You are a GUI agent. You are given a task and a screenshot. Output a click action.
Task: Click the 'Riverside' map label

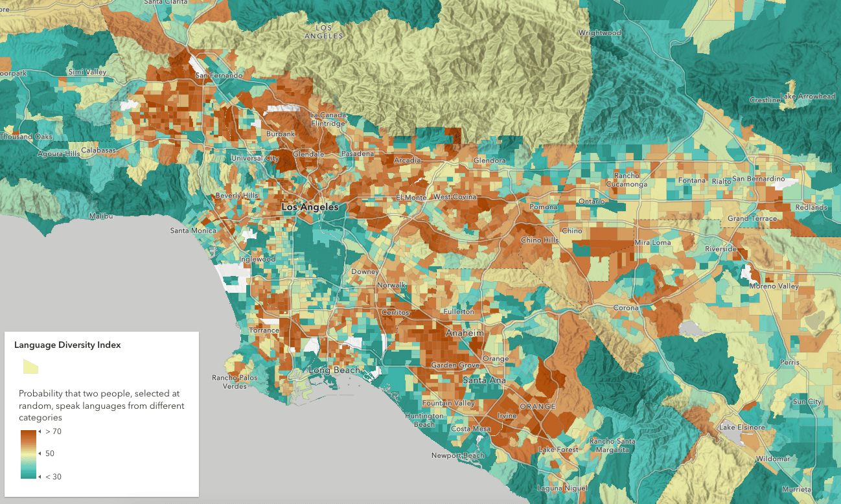tap(721, 249)
